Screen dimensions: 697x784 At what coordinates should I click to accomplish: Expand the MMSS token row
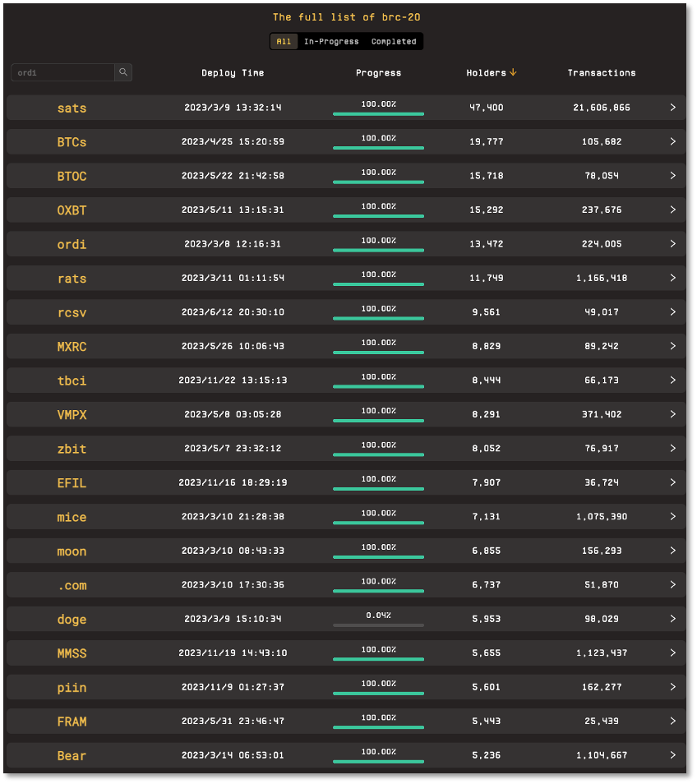(346, 653)
